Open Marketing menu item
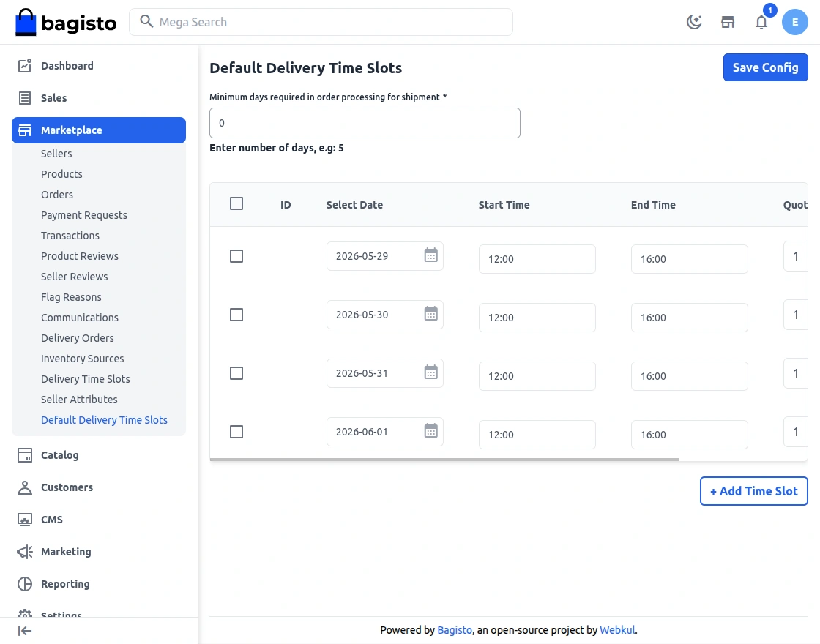Image resolution: width=820 pixels, height=644 pixels. click(x=99, y=552)
